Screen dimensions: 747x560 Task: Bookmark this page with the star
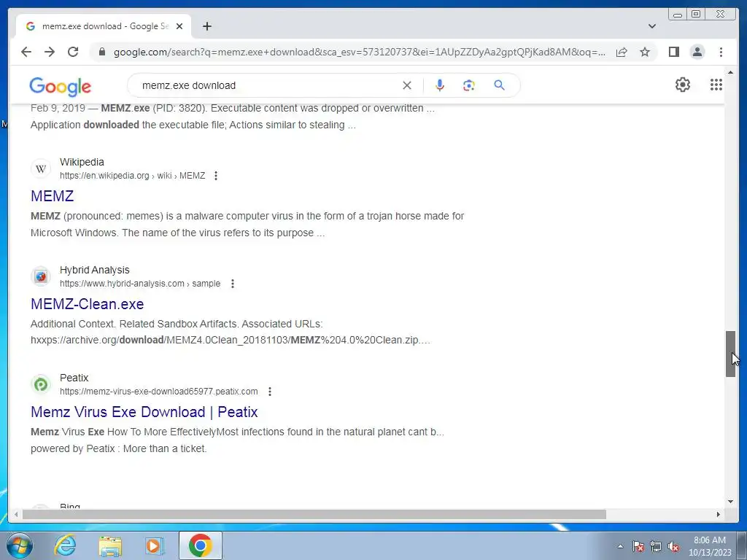[645, 52]
